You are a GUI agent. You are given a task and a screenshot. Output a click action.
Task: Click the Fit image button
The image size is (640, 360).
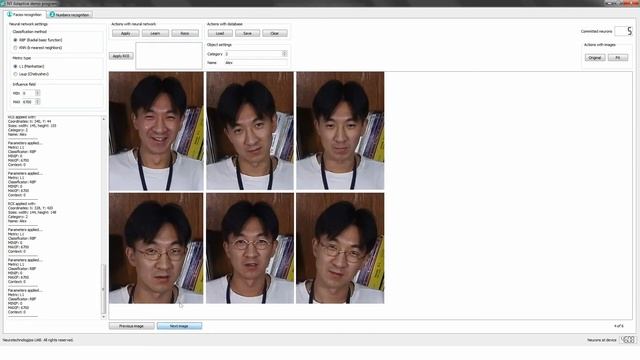[618, 58]
